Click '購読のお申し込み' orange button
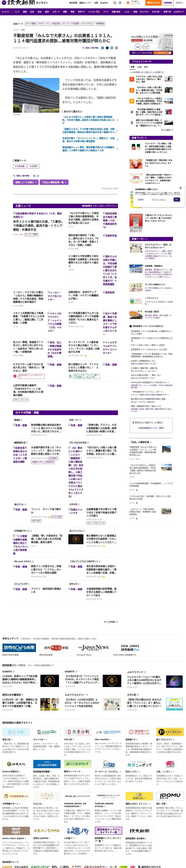Image resolution: width=186 pixels, height=868 pixels. click(154, 3)
